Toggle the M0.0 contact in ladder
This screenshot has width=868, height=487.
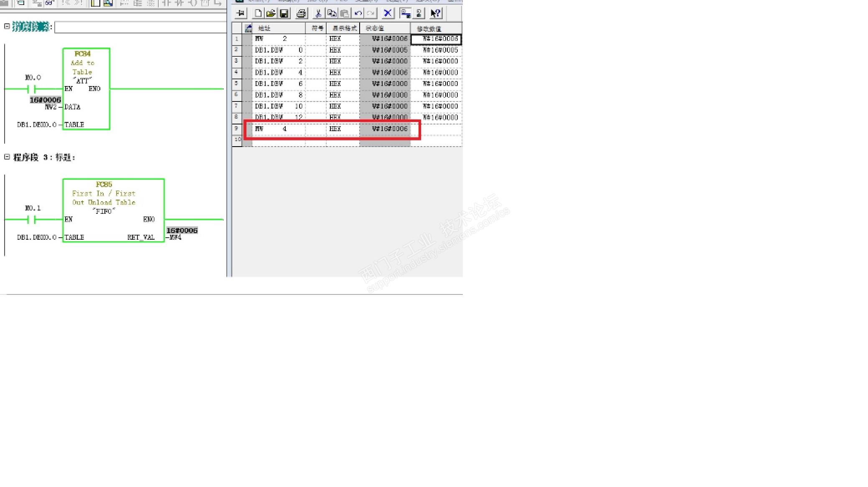point(31,89)
